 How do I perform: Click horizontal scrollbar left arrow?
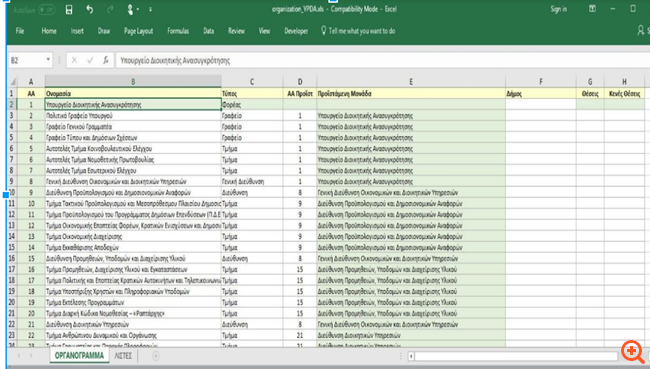tap(411, 356)
